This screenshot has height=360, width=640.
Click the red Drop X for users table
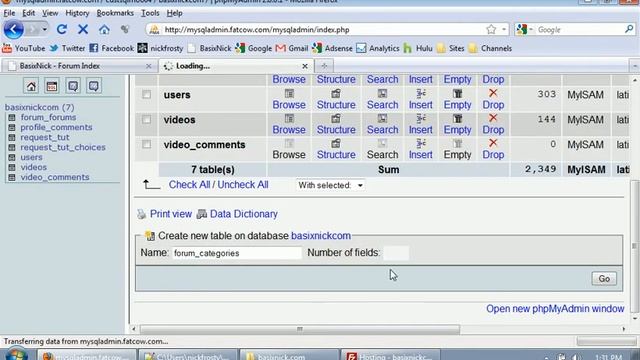(x=493, y=93)
